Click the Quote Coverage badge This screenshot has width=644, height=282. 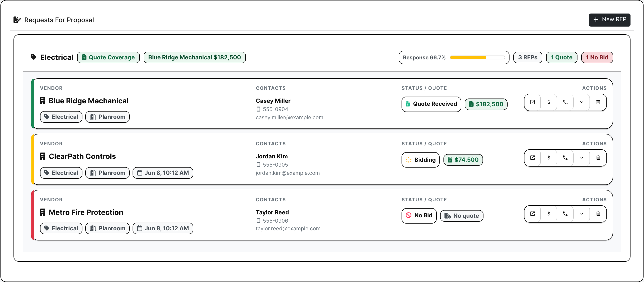[x=108, y=57]
